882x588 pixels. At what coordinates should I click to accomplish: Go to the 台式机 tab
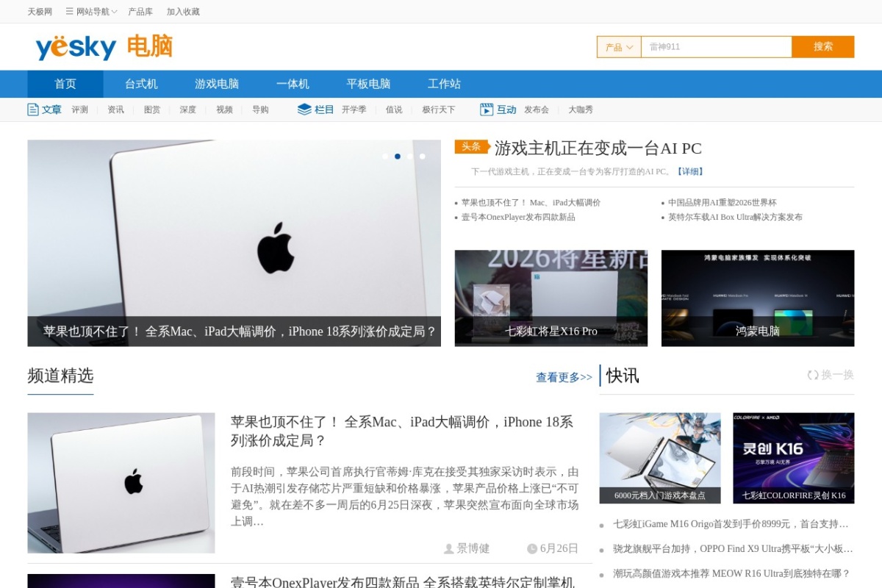click(x=141, y=84)
